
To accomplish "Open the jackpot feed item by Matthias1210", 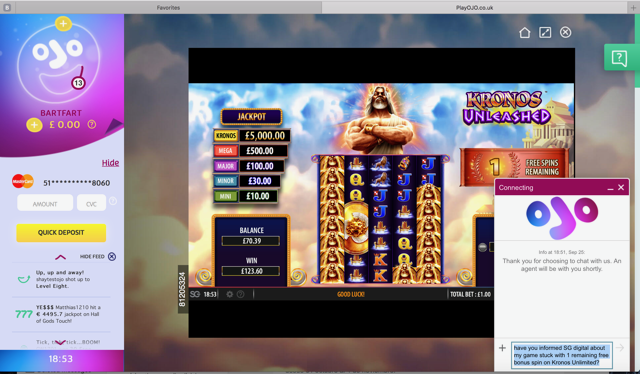I will [61, 314].
